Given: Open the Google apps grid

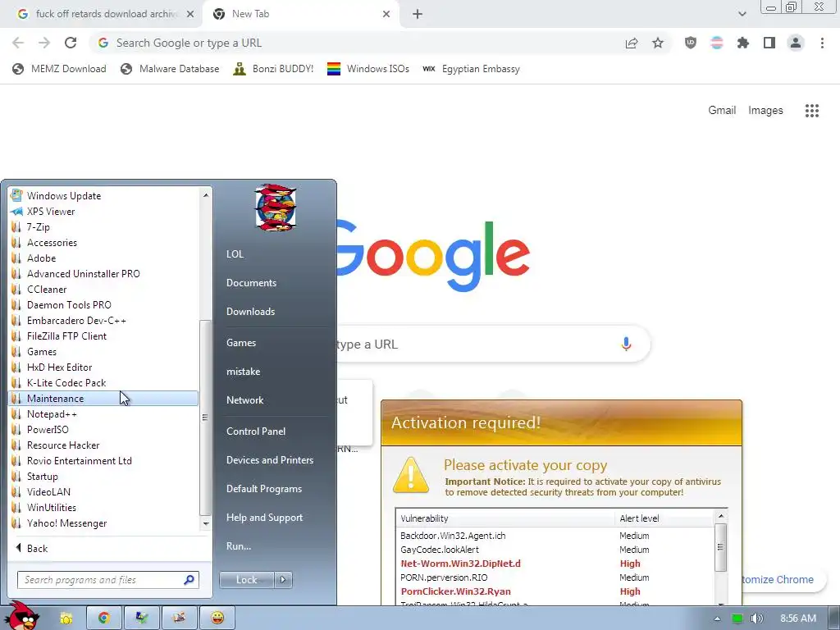Looking at the screenshot, I should tap(812, 111).
